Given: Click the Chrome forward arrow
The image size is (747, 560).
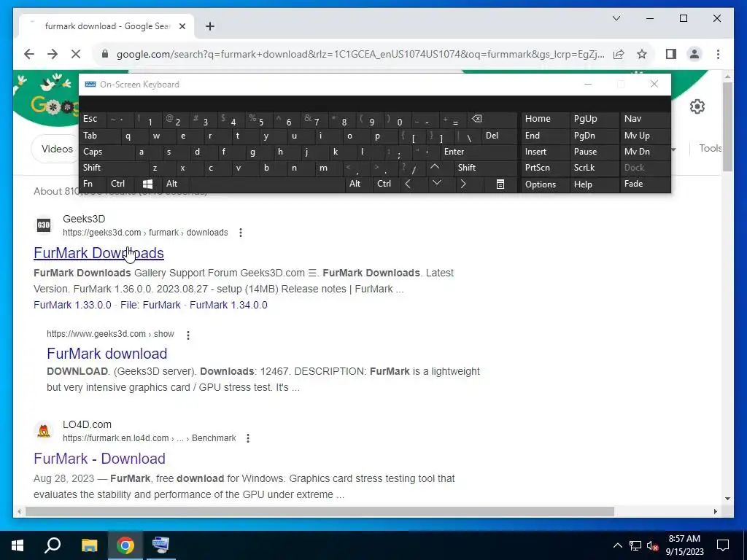Looking at the screenshot, I should click(x=53, y=54).
